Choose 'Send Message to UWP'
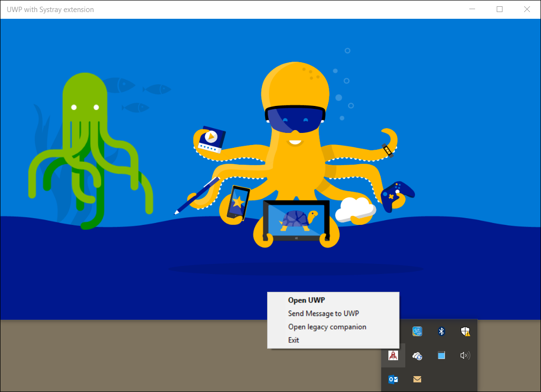Screen dimensions: 541x392 click(x=323, y=313)
